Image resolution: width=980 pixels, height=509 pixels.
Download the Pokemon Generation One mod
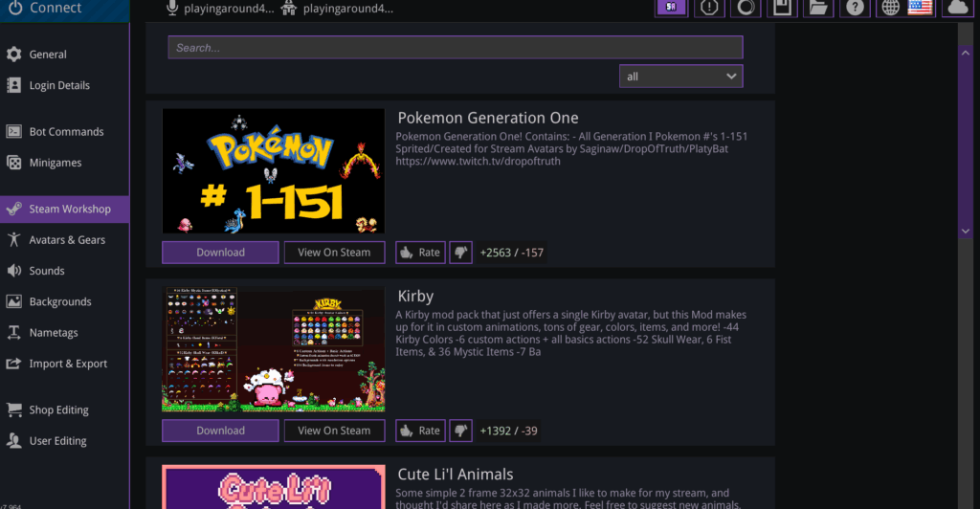[x=220, y=253]
